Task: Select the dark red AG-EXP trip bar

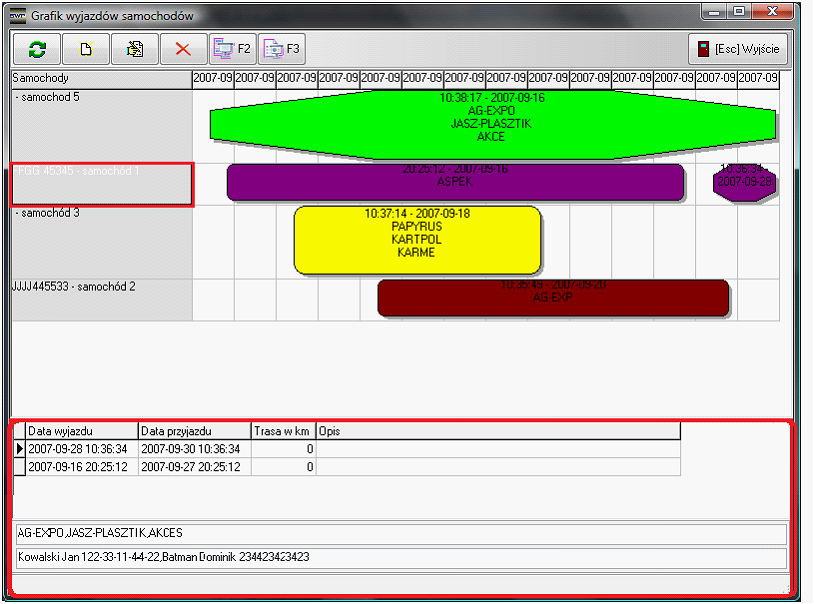Action: (553, 298)
